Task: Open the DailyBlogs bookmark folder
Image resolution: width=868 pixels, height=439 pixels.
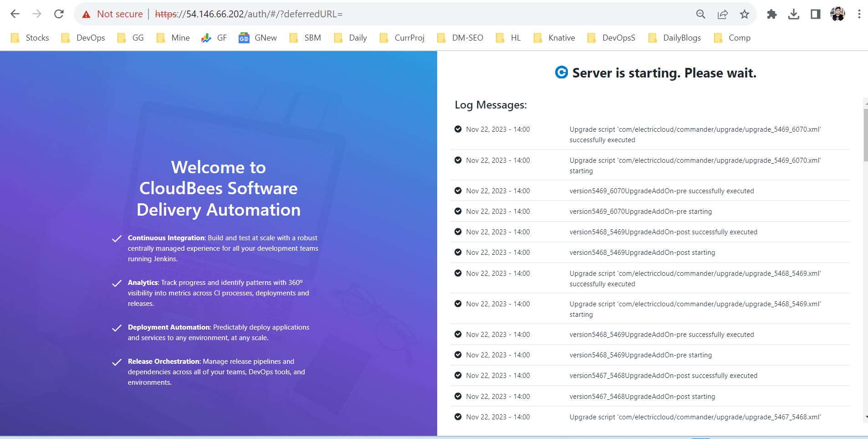Action: point(674,38)
